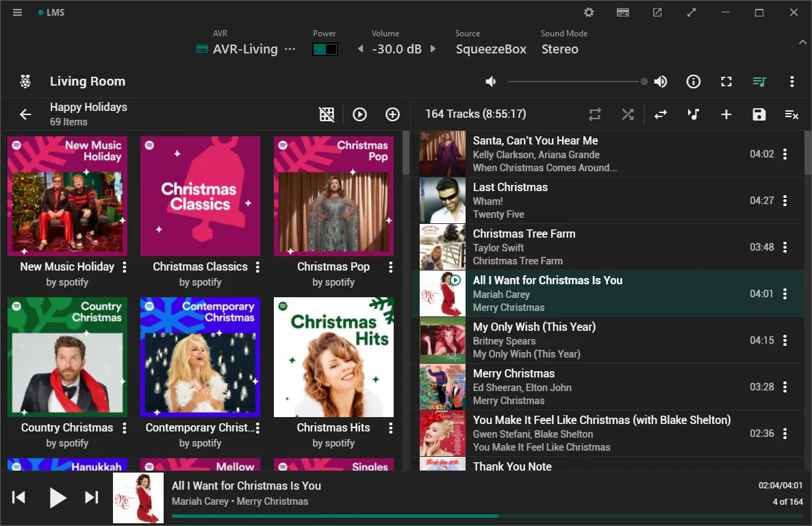Toggle shuffle mode in queue
The image size is (812, 526).
[628, 114]
